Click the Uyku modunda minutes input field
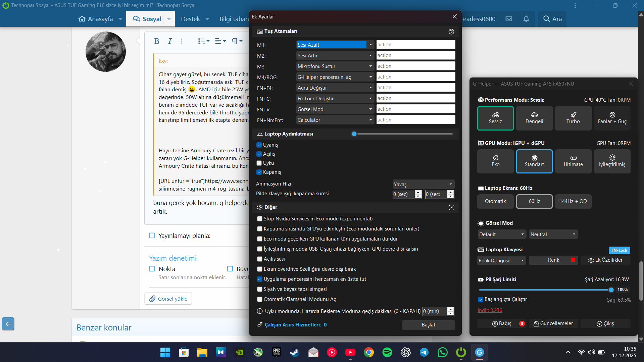Image resolution: width=644 pixels, height=362 pixels. 435,311
